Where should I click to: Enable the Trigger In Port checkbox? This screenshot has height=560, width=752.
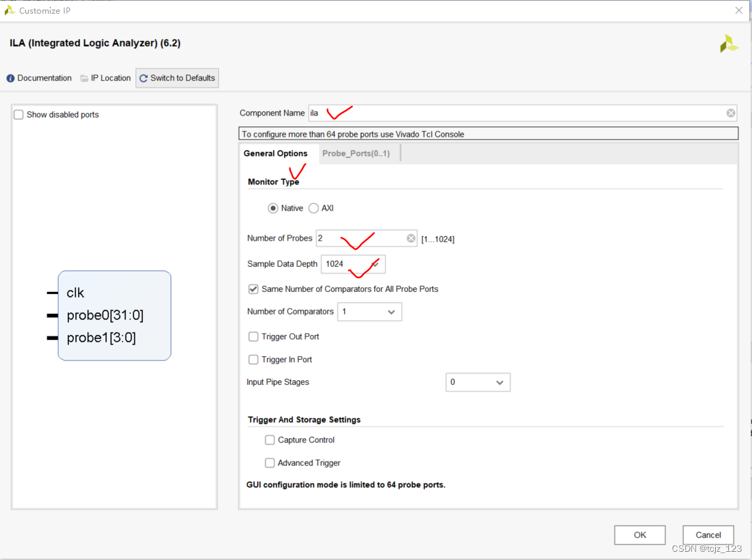(x=253, y=359)
